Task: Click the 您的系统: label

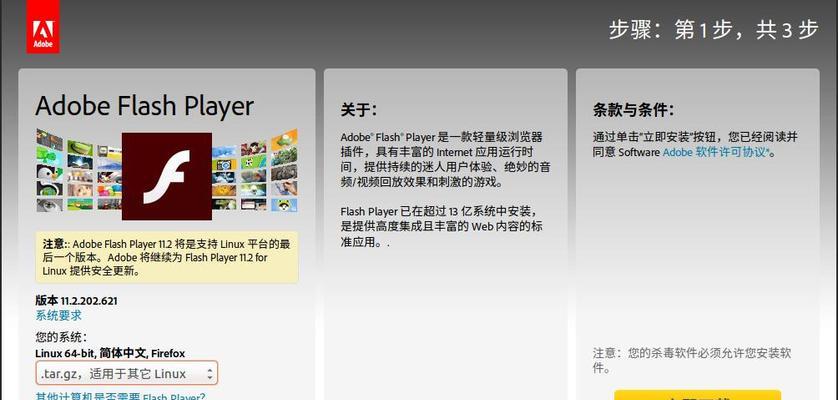Action: click(x=61, y=337)
